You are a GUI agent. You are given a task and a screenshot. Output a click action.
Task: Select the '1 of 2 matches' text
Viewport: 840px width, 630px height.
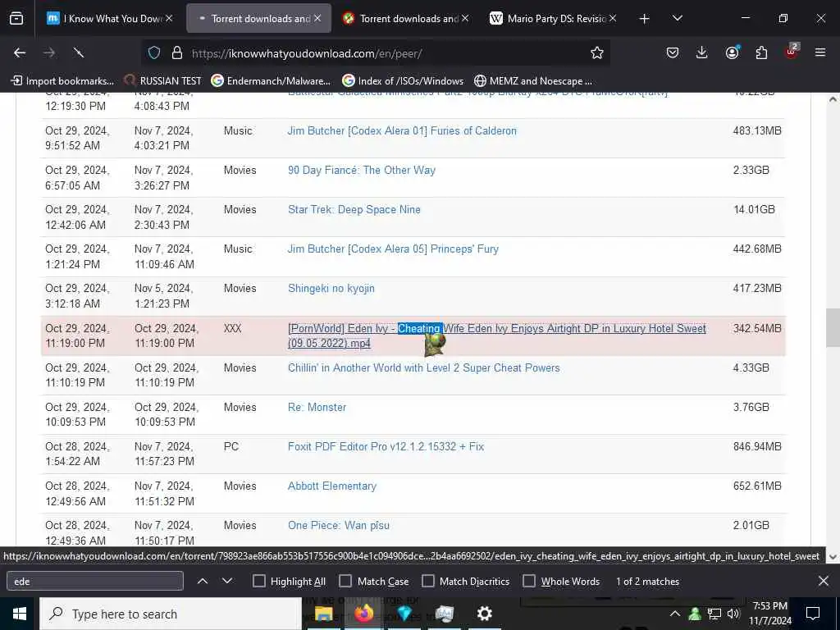pyautogui.click(x=647, y=582)
